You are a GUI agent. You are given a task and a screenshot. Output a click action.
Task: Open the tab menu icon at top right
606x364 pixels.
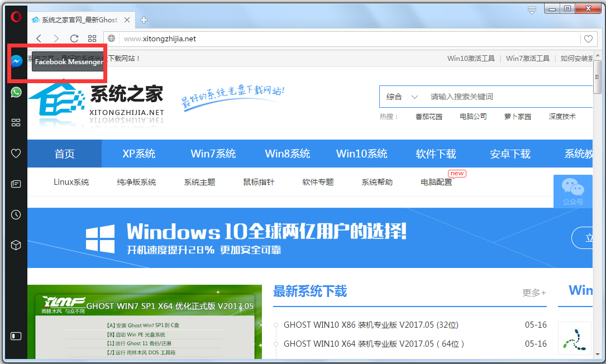point(532,11)
